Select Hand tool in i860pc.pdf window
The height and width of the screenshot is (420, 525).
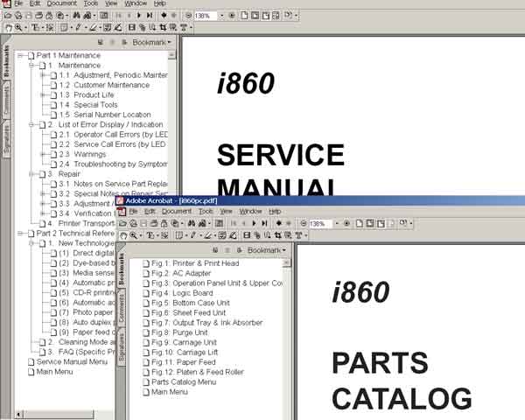pyautogui.click(x=123, y=235)
